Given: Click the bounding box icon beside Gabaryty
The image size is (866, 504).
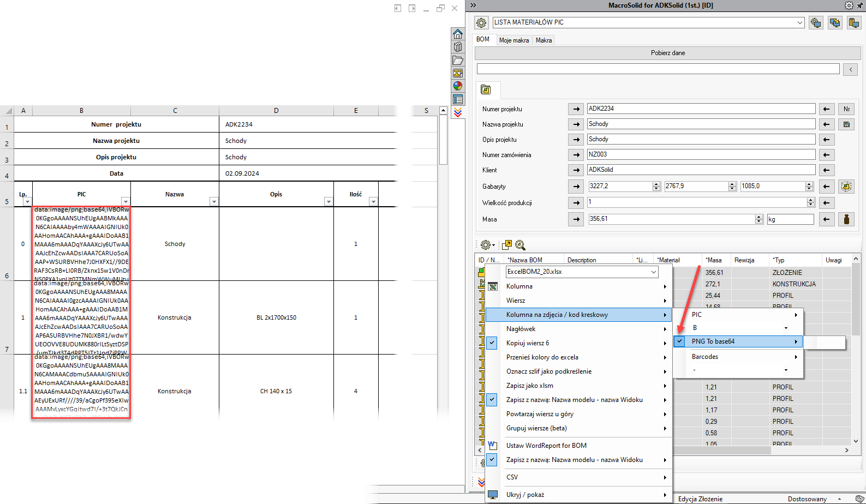Looking at the screenshot, I should (846, 187).
